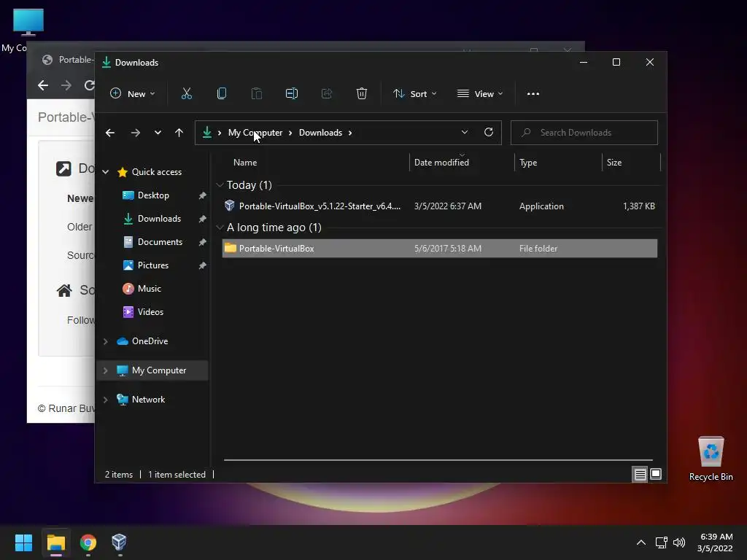This screenshot has height=560, width=747.
Task: Switch to large thumbnails view icon
Action: click(x=656, y=474)
